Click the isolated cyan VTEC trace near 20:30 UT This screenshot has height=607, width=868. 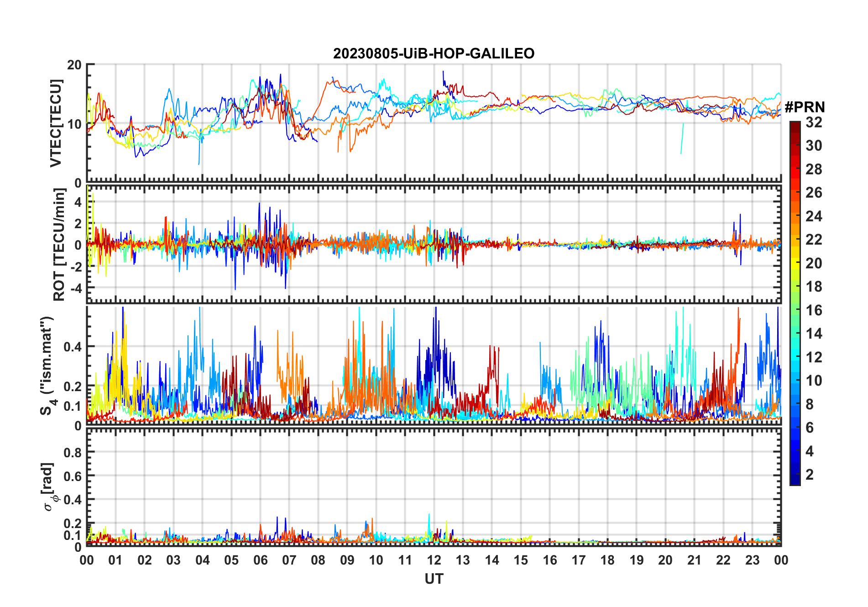point(682,138)
